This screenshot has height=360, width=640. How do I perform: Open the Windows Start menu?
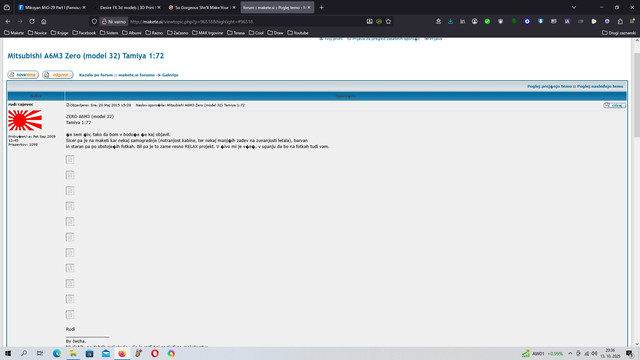[x=8, y=353]
